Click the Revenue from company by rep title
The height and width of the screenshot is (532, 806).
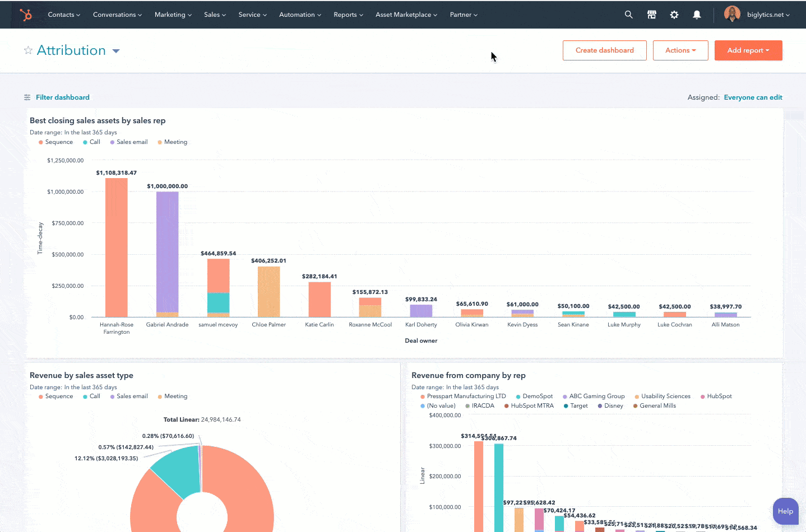[x=469, y=375]
